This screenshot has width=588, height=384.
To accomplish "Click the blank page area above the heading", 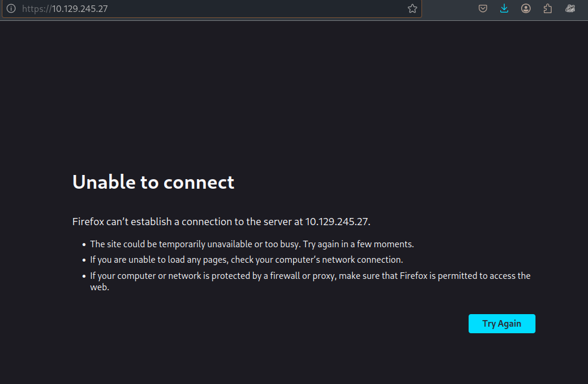I will (x=294, y=94).
